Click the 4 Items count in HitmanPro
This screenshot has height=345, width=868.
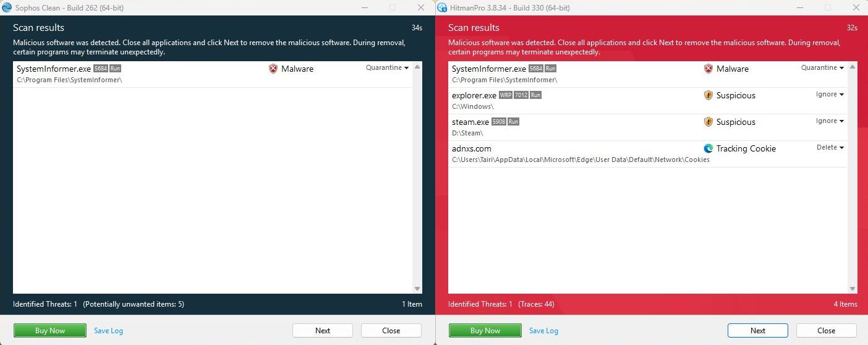(x=845, y=304)
